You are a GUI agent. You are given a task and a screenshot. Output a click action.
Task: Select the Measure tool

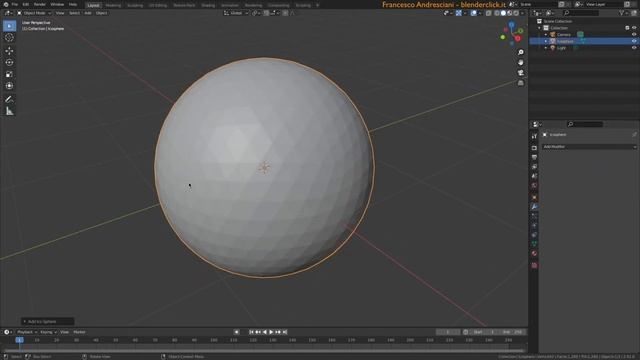(x=9, y=111)
